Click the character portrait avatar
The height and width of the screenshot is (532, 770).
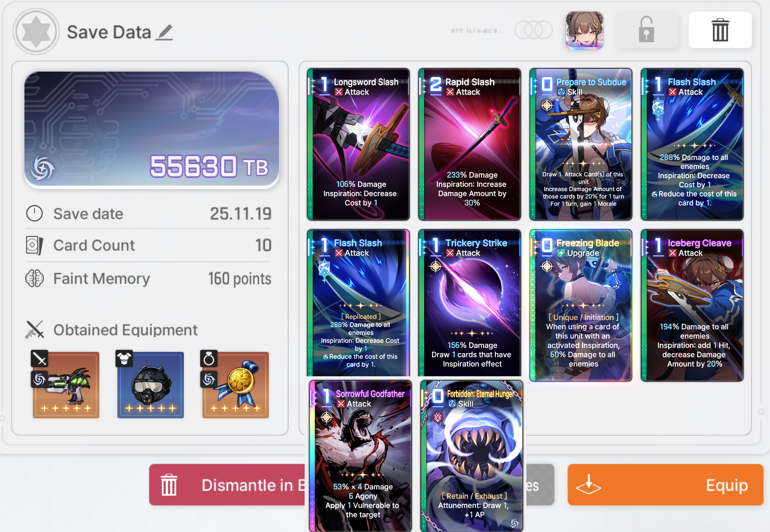[584, 30]
